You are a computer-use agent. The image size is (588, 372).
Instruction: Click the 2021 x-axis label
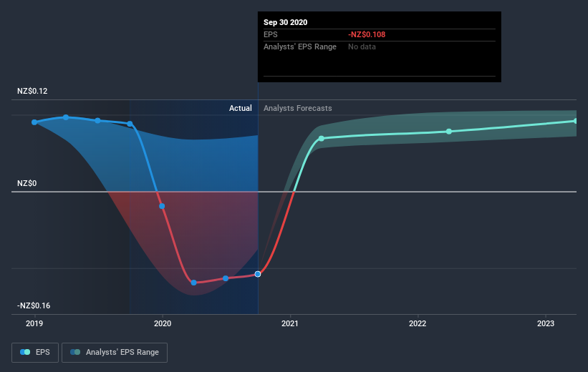pos(290,323)
